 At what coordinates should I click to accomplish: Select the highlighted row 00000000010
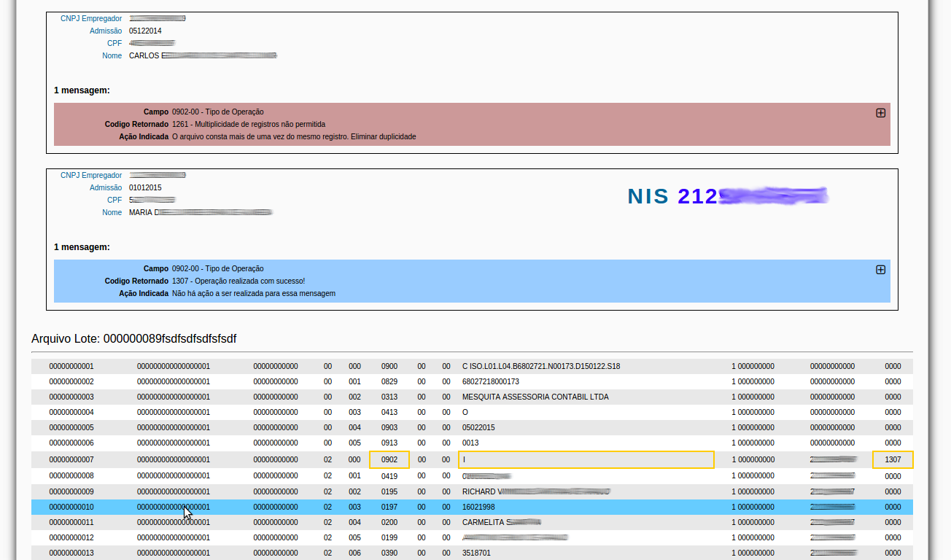[71, 507]
